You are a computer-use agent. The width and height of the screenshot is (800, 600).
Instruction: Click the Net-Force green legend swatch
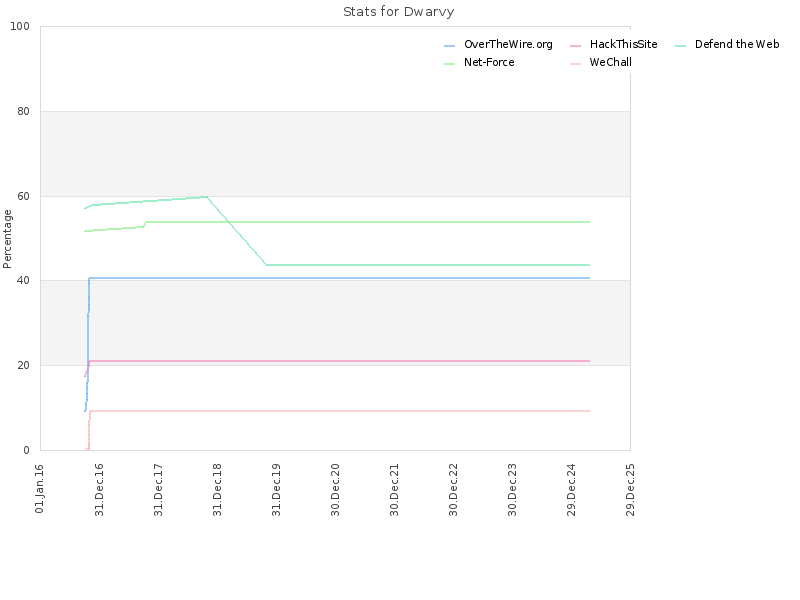449,64
